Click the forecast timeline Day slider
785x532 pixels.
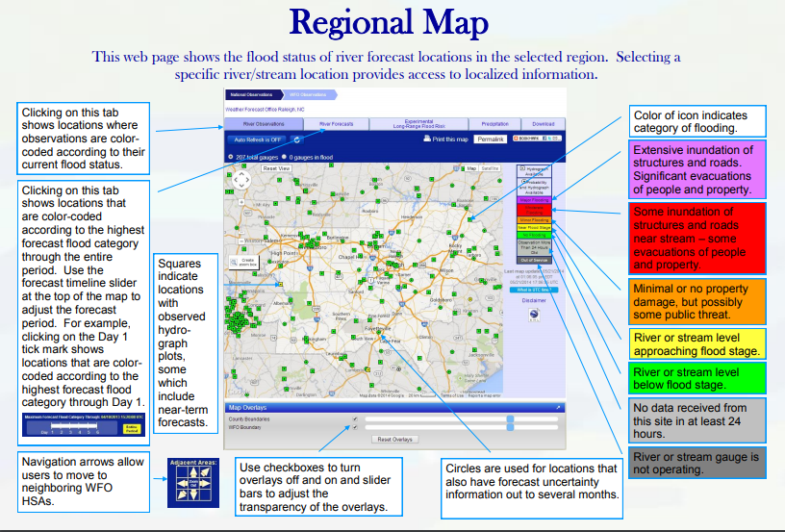pyautogui.click(x=74, y=426)
